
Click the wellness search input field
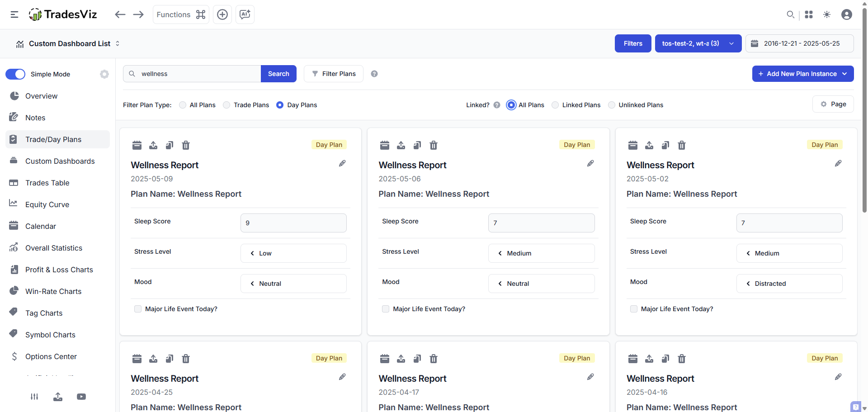(x=194, y=73)
